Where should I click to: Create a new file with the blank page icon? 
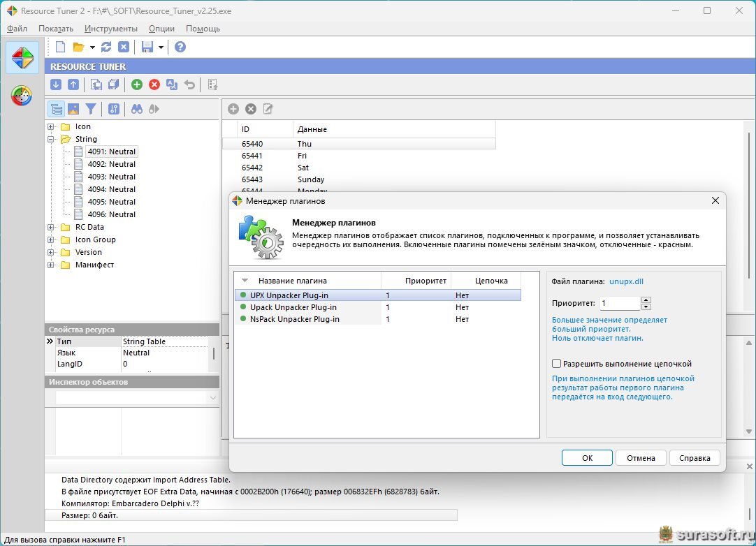point(60,47)
